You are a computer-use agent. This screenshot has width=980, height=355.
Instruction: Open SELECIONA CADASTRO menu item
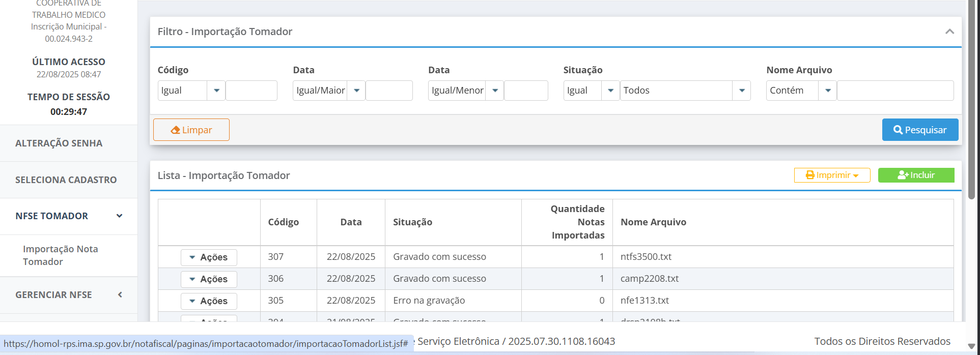point(66,180)
